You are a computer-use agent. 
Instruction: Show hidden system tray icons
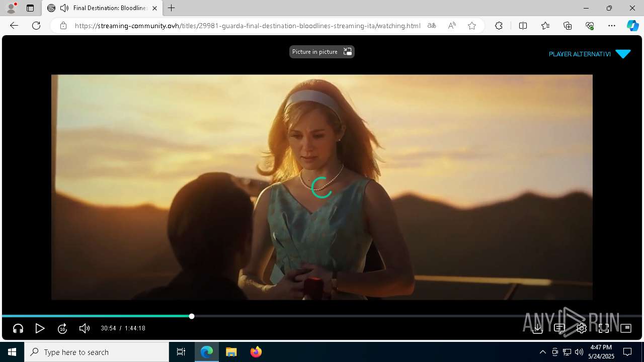[x=542, y=352]
